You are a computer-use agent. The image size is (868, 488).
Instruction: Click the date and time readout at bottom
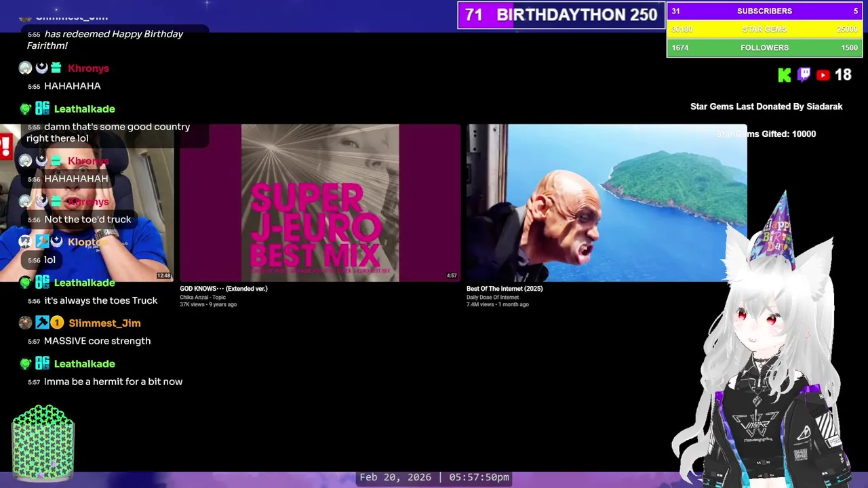tap(434, 477)
